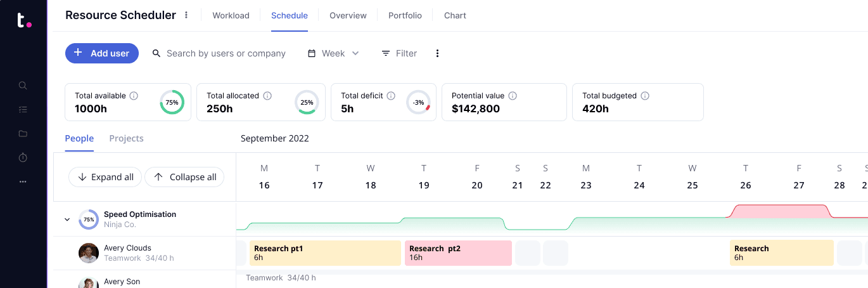Click the Teamwork logo in the sidebar
The height and width of the screenshot is (288, 868).
(x=23, y=20)
